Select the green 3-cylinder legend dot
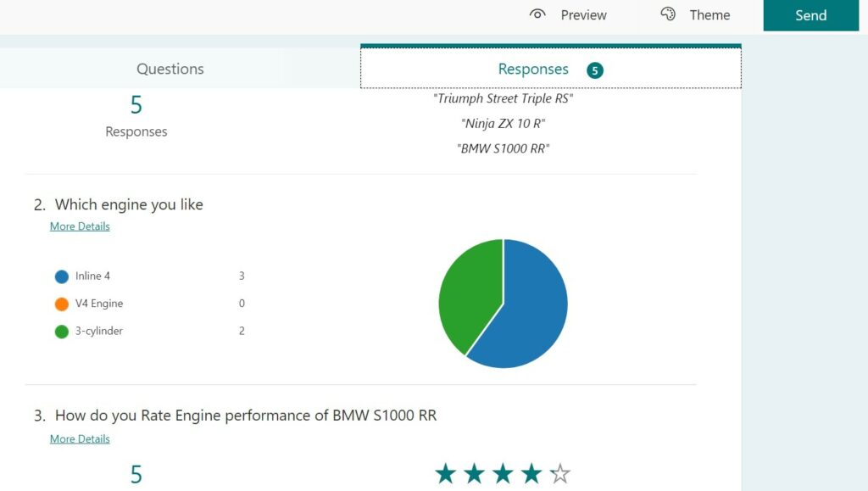 (x=61, y=331)
